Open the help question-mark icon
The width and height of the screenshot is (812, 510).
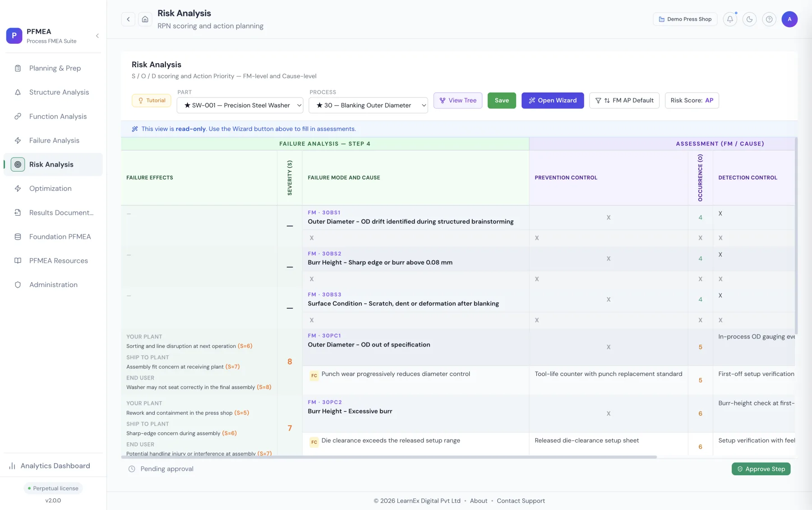(x=769, y=19)
